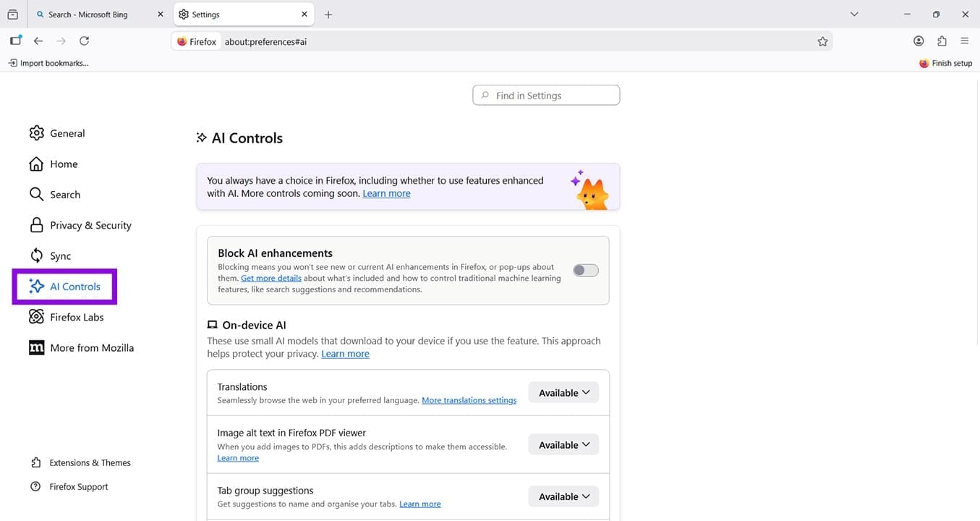Go forward with the forward arrow
The width and height of the screenshot is (980, 521).
point(61,41)
